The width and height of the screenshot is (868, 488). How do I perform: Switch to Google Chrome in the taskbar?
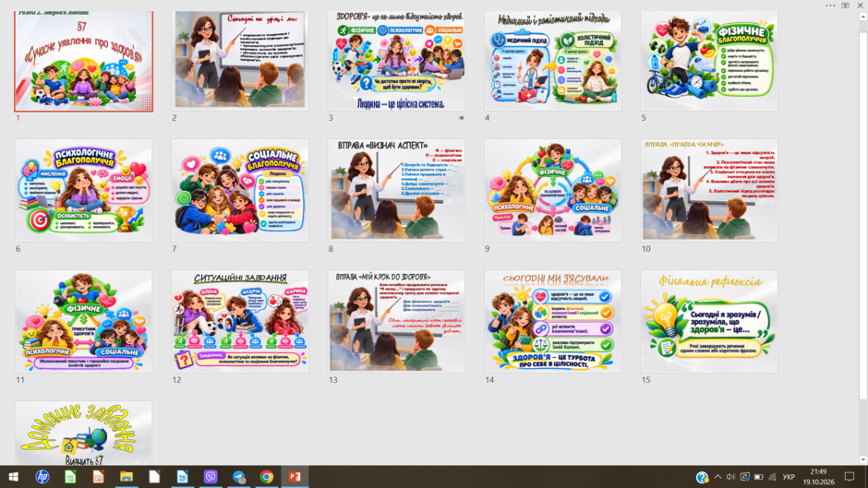(x=266, y=476)
